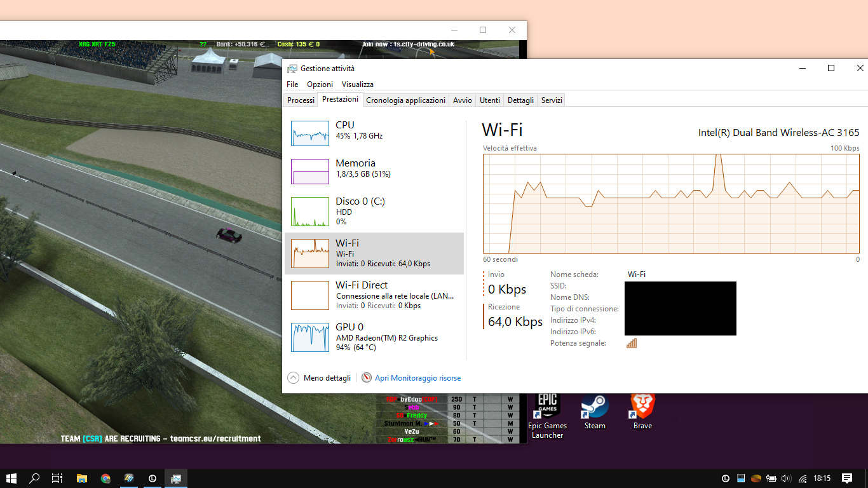Select the highlighted Wi-Fi entry in the sidebar
The width and height of the screenshot is (868, 488).
tap(374, 253)
